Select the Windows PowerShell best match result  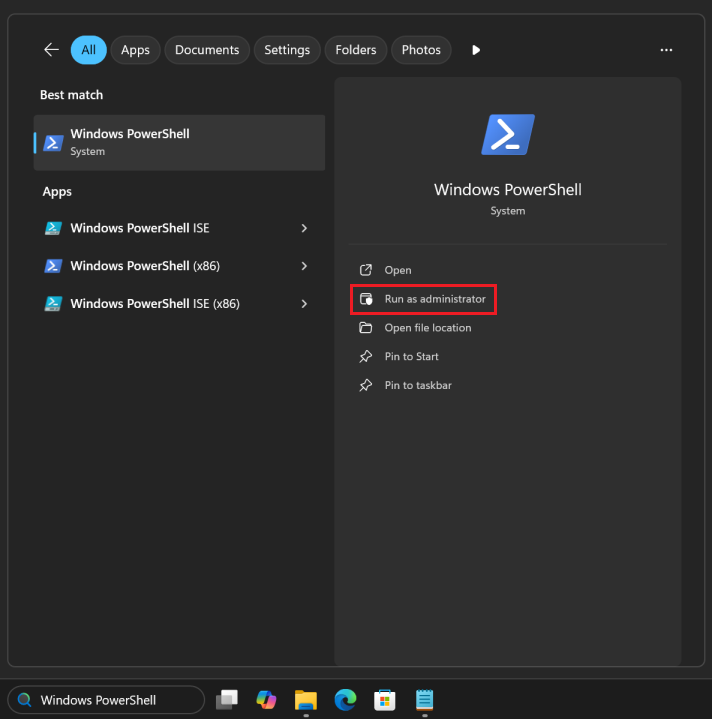(x=179, y=143)
